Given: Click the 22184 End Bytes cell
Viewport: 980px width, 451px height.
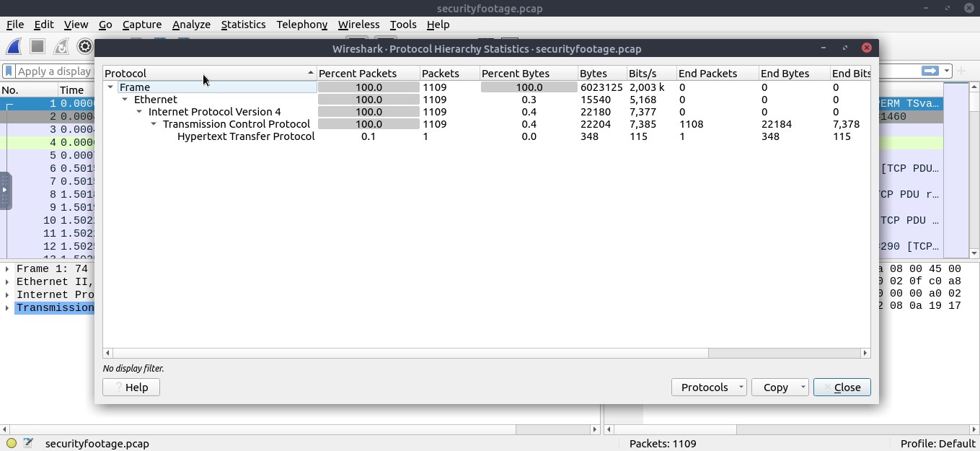Looking at the screenshot, I should pyautogui.click(x=776, y=124).
